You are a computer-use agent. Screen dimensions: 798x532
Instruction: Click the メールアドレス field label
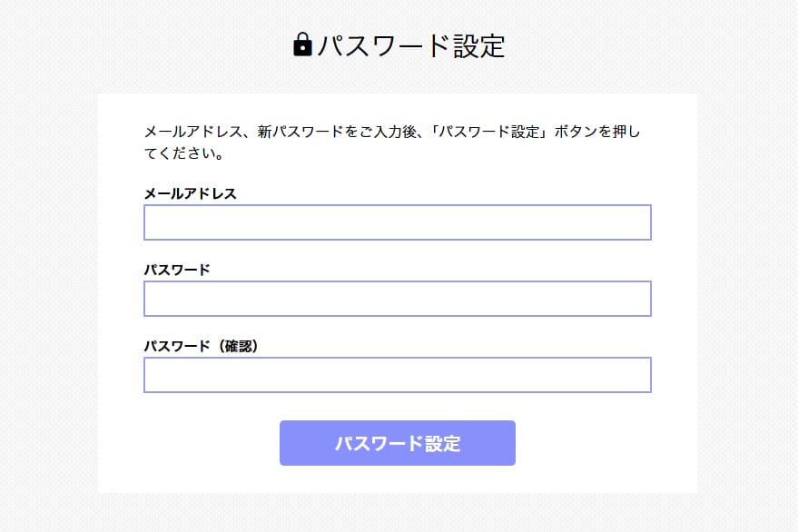click(190, 193)
